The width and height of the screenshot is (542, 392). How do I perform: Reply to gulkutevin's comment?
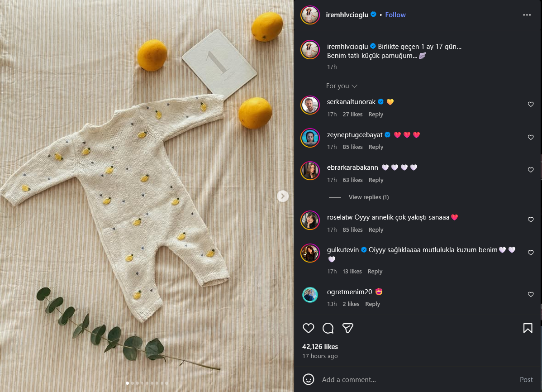(375, 272)
